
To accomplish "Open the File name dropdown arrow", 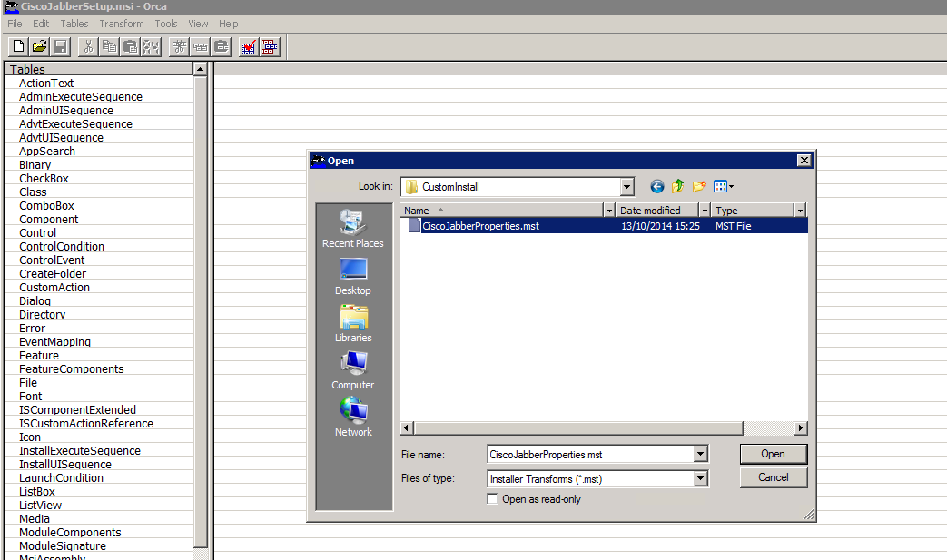I will tap(701, 454).
